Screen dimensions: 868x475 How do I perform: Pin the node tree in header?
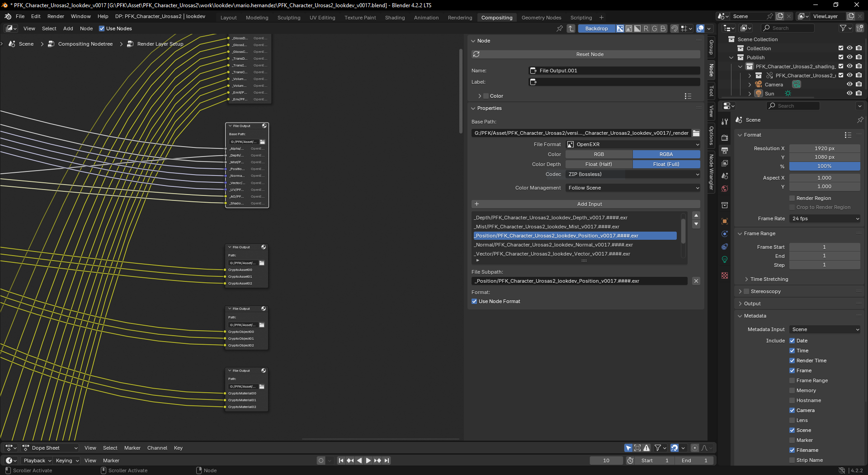[x=560, y=28]
